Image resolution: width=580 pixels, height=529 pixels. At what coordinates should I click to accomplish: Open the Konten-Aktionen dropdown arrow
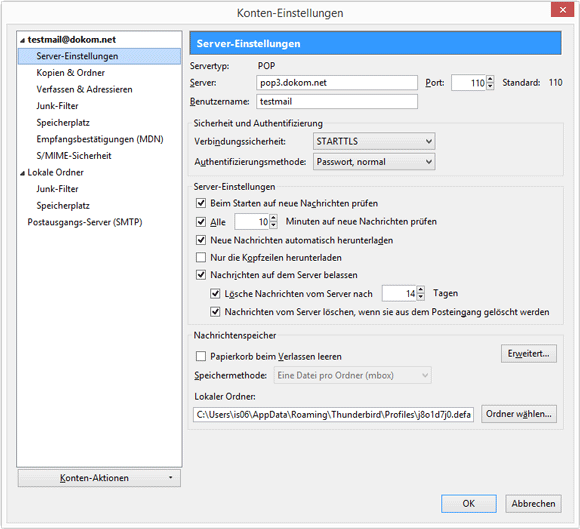click(x=171, y=478)
